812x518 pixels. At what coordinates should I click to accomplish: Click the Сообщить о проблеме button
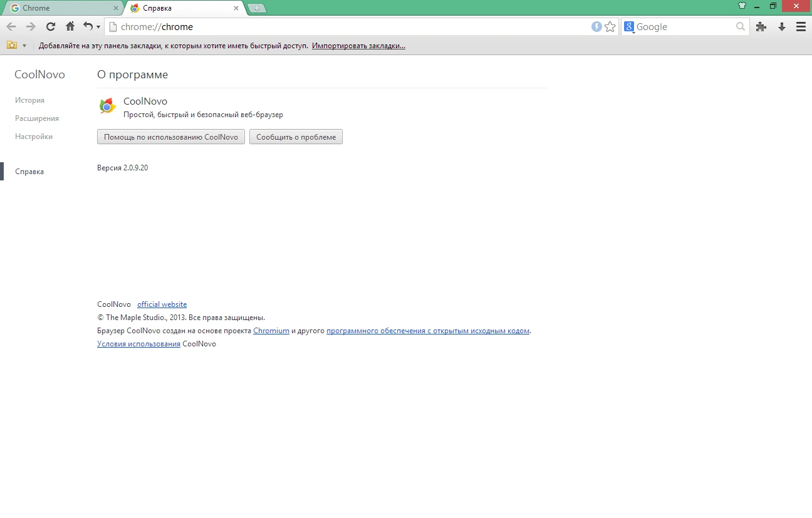pos(296,137)
